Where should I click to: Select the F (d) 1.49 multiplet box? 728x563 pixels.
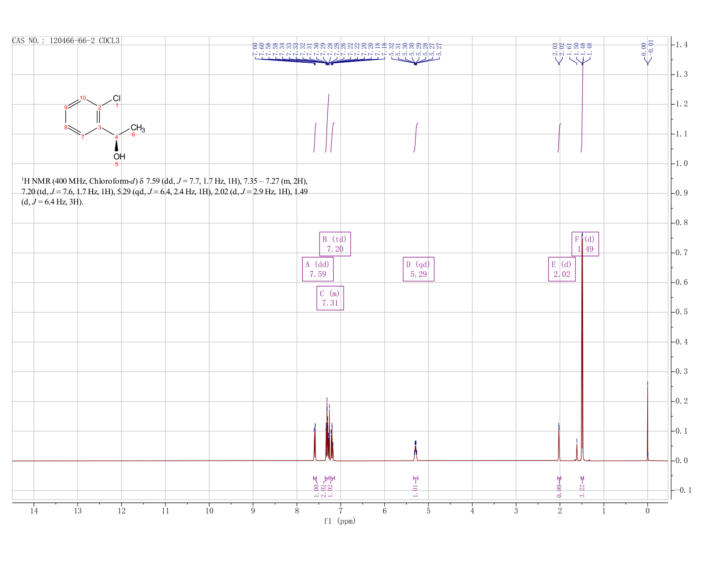click(585, 244)
